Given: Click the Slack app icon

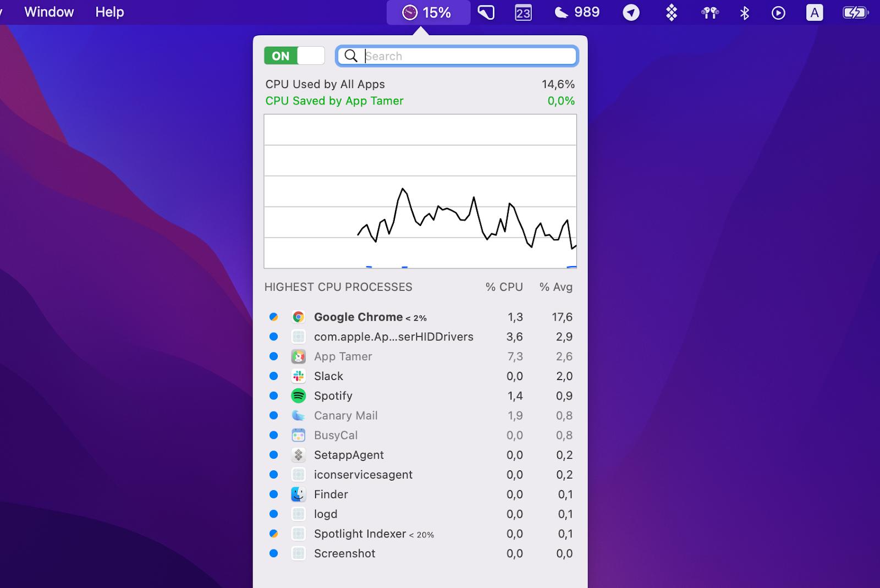Looking at the screenshot, I should 298,376.
